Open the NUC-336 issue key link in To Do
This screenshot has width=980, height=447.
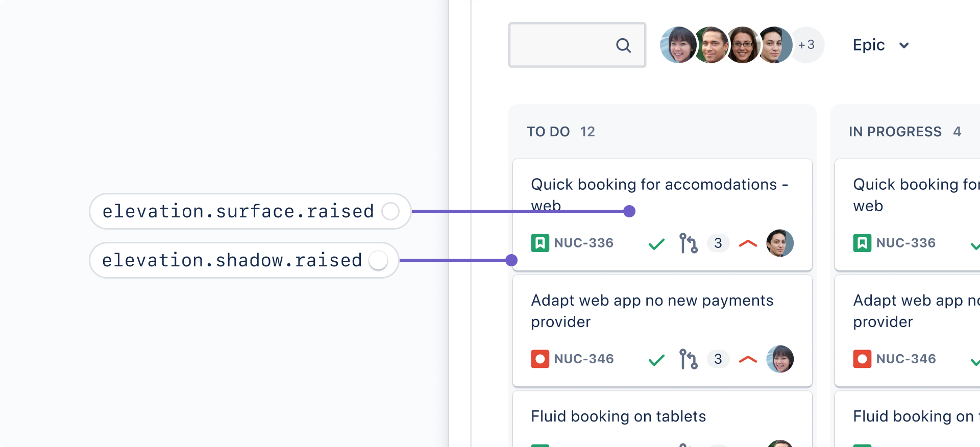(583, 243)
